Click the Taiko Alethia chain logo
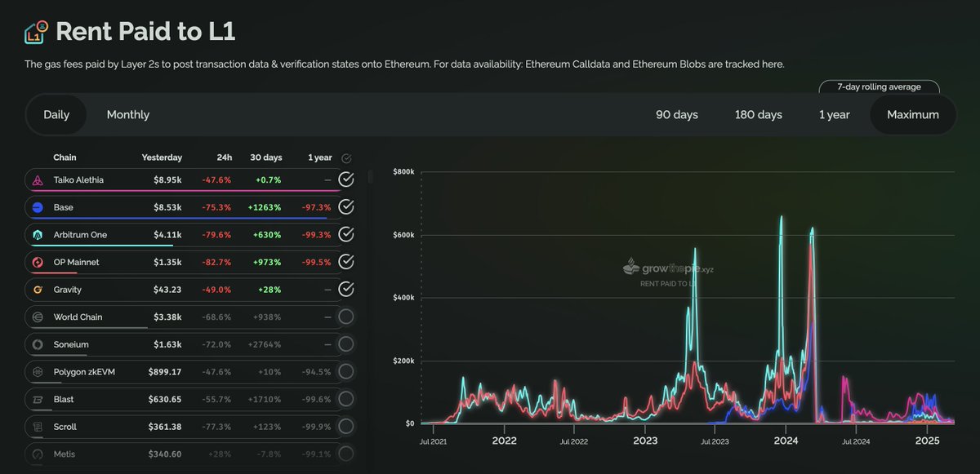 (38, 180)
